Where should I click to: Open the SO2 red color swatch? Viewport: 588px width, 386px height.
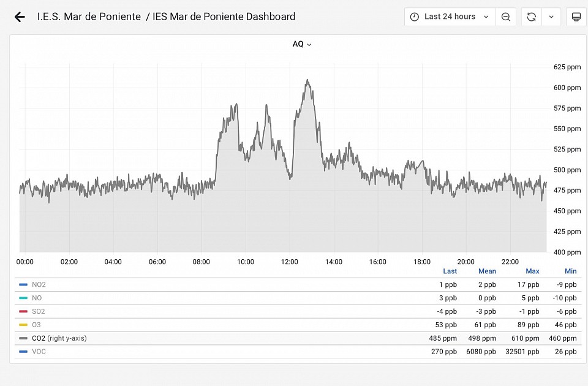[23, 311]
